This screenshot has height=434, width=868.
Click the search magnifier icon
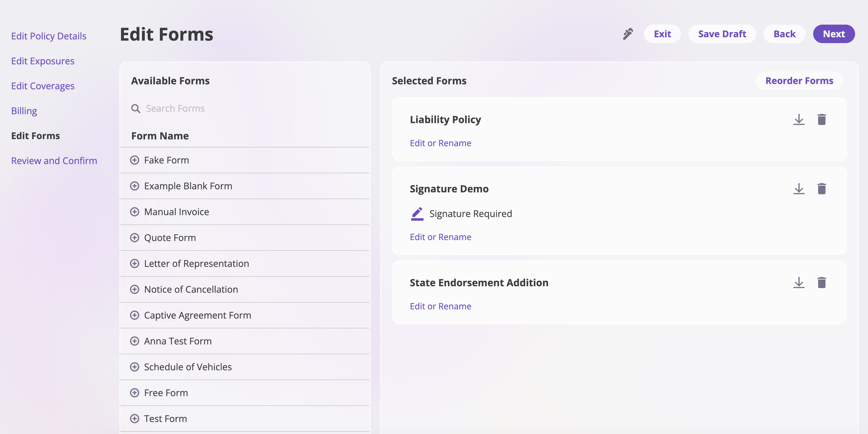[136, 109]
